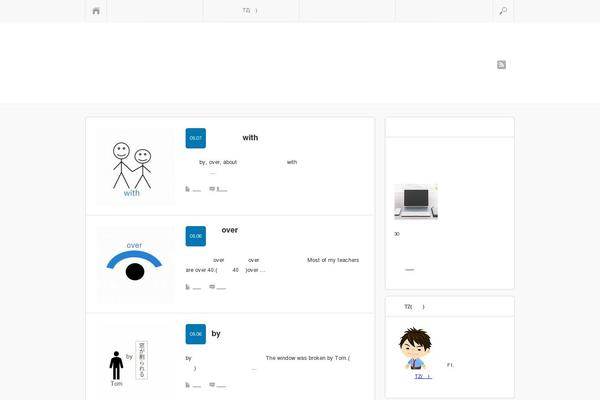600x400 pixels.
Task: Click the sidebar widget heading 'TZ( )'
Action: pyautogui.click(x=414, y=307)
